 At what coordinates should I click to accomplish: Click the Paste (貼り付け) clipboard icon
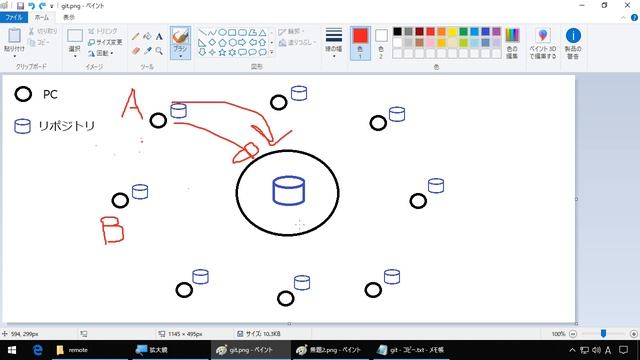14,36
